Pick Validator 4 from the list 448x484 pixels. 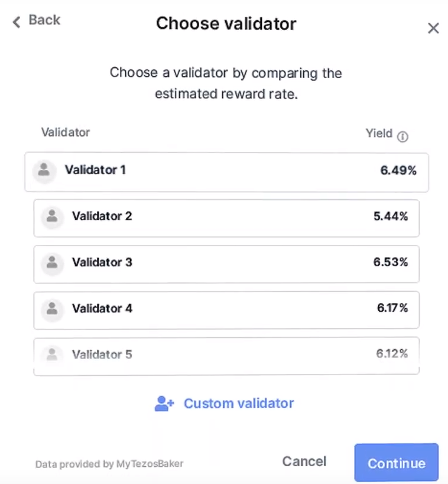tap(226, 309)
